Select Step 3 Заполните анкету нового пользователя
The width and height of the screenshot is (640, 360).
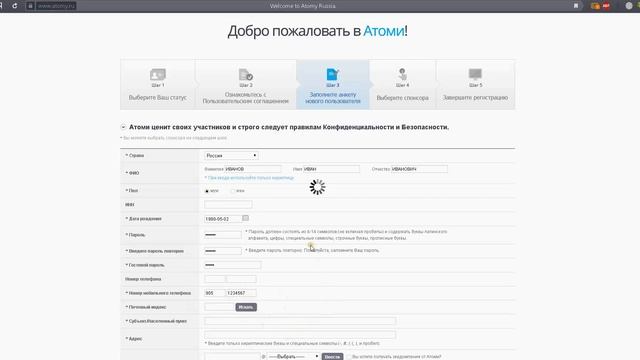tap(333, 84)
